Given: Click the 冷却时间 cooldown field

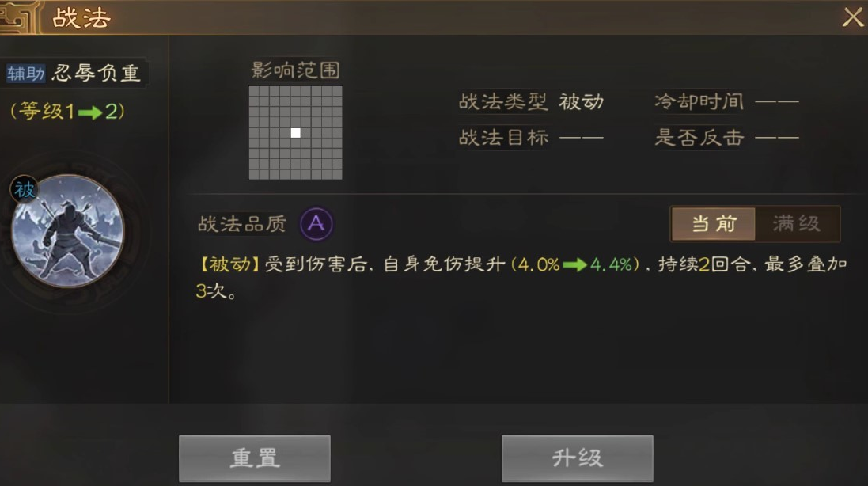Looking at the screenshot, I should click(x=726, y=102).
